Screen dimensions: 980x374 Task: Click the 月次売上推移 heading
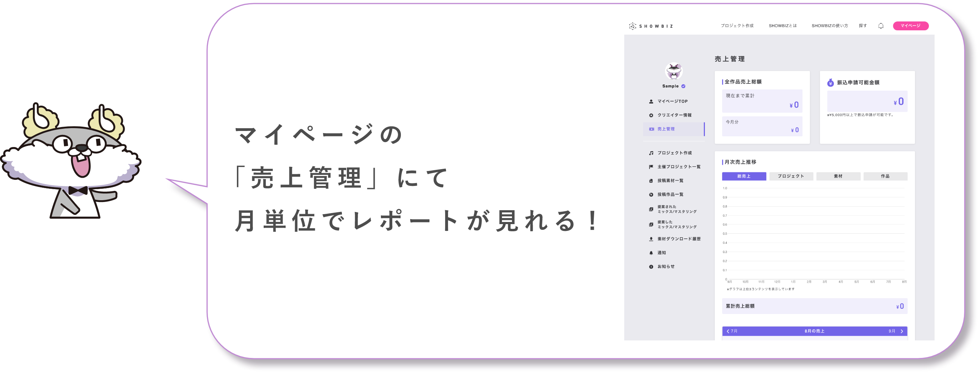(x=740, y=162)
